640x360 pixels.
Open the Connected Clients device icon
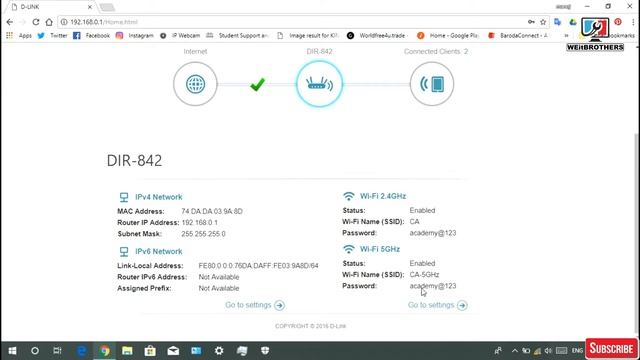point(432,84)
